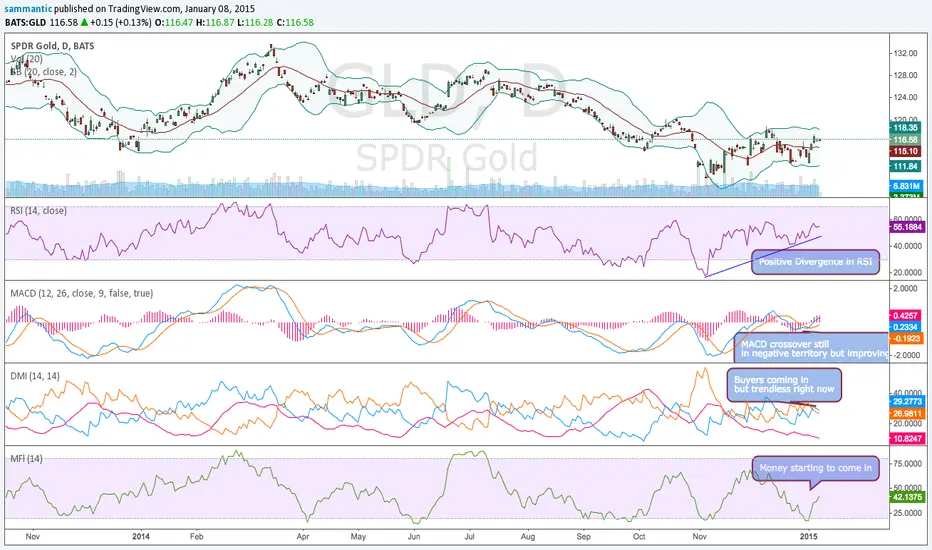The image size is (932, 550).
Task: Click the MACD (12, 26, close, 9, false, true) label
Action: [x=81, y=293]
